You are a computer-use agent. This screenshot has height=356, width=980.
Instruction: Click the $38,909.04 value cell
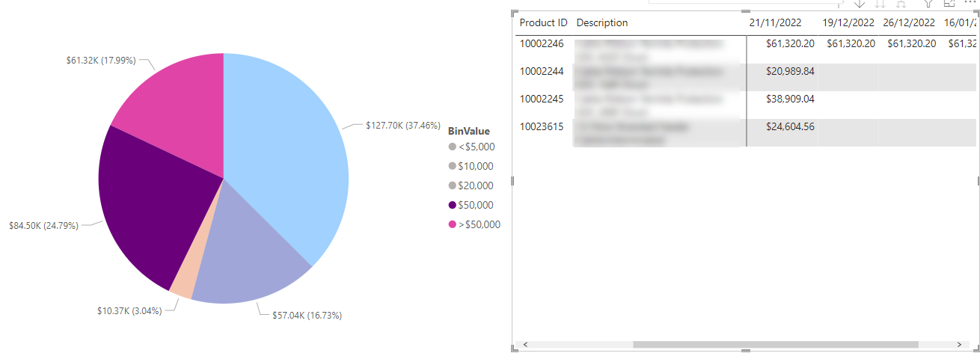click(790, 99)
